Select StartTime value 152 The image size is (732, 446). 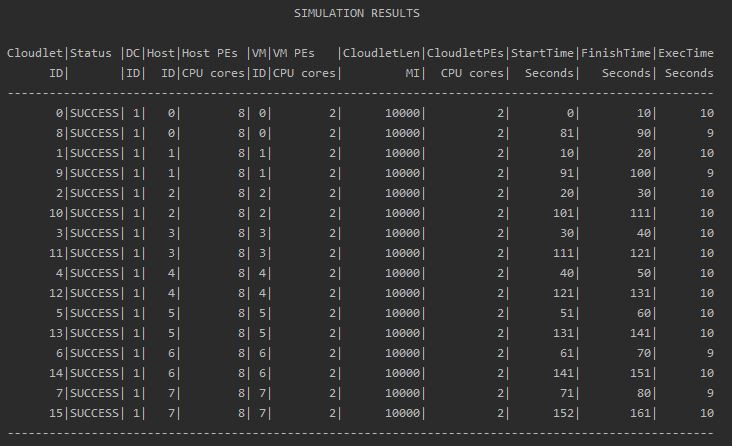pyautogui.click(x=563, y=413)
